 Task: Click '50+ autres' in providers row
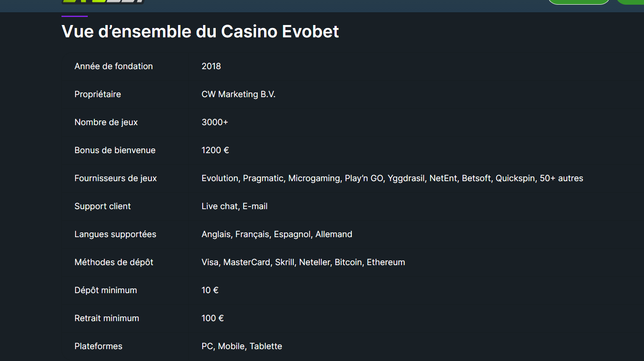561,178
